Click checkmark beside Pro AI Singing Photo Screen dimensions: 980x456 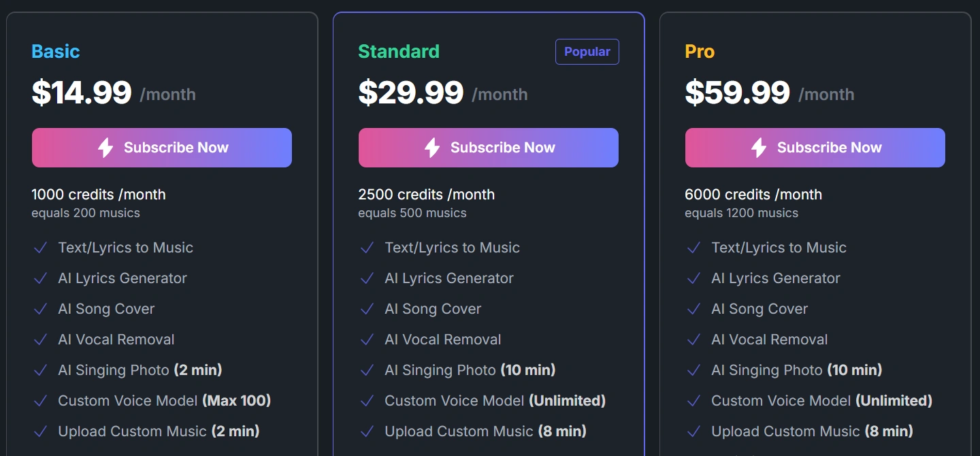point(693,370)
